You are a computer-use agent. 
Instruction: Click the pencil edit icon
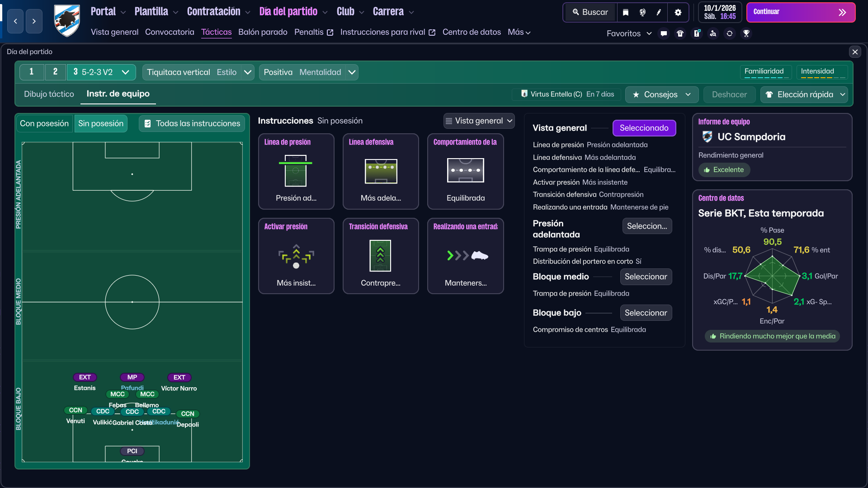click(x=659, y=13)
